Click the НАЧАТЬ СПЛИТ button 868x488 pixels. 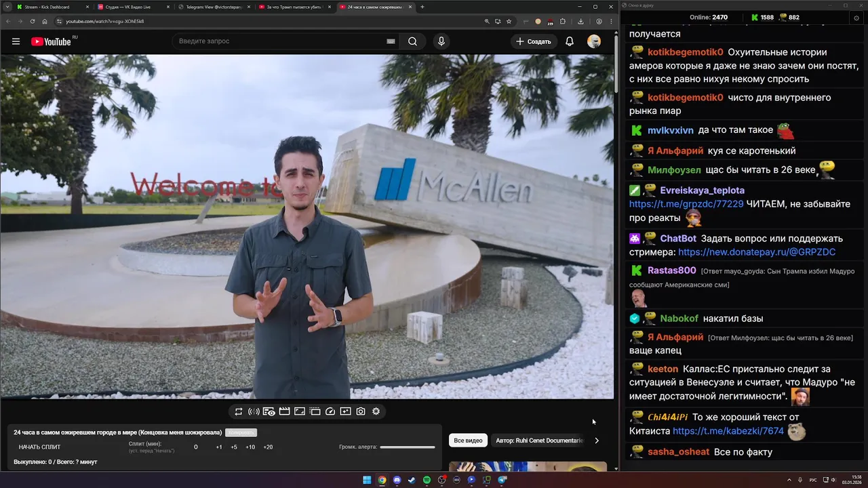(40, 447)
